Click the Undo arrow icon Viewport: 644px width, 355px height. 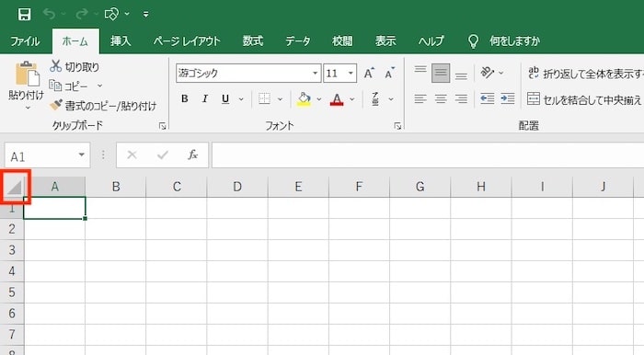pyautogui.click(x=50, y=15)
